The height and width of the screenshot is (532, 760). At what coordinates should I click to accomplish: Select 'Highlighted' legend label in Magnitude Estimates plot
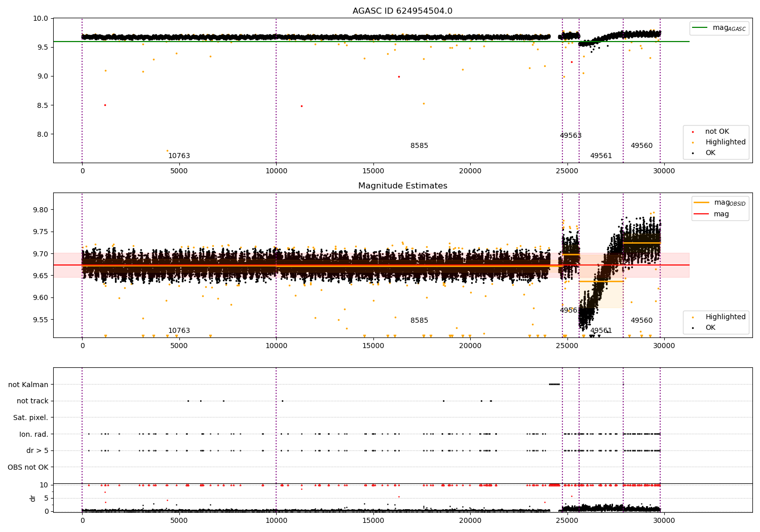point(726,317)
